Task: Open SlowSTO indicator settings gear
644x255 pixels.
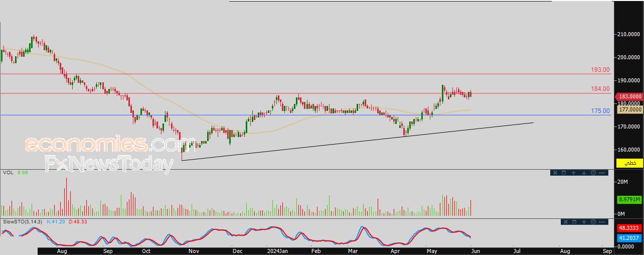Action: (x=593, y=222)
